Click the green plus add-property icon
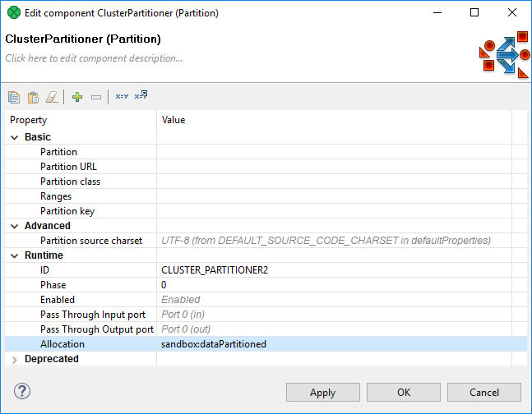The image size is (532, 414). tap(77, 97)
